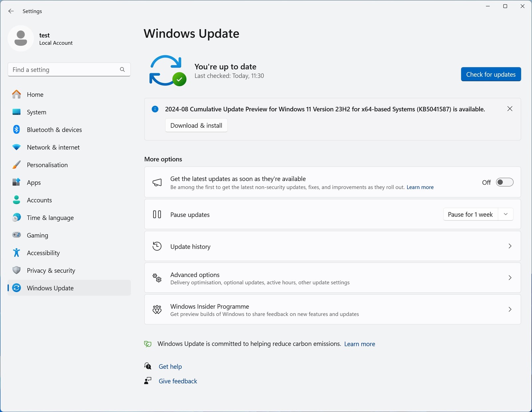Click the Update history label

(190, 247)
